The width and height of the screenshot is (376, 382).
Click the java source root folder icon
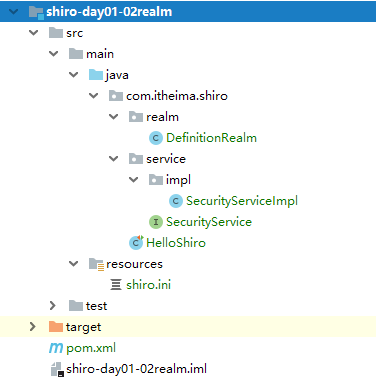coord(96,75)
